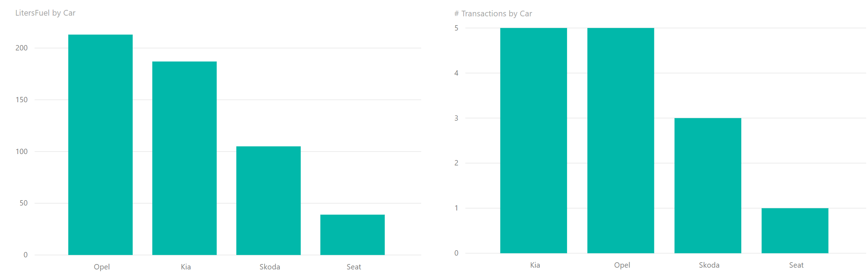Select the Kia bar in LitersFuel chart

tap(184, 158)
